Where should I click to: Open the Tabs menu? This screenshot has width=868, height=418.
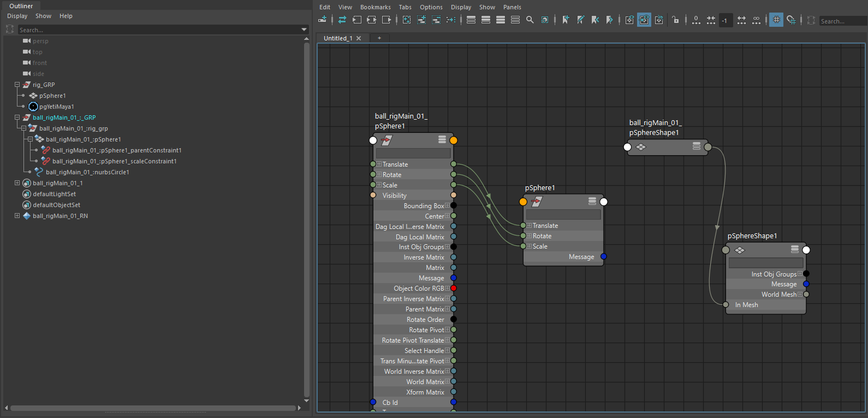[x=405, y=7]
